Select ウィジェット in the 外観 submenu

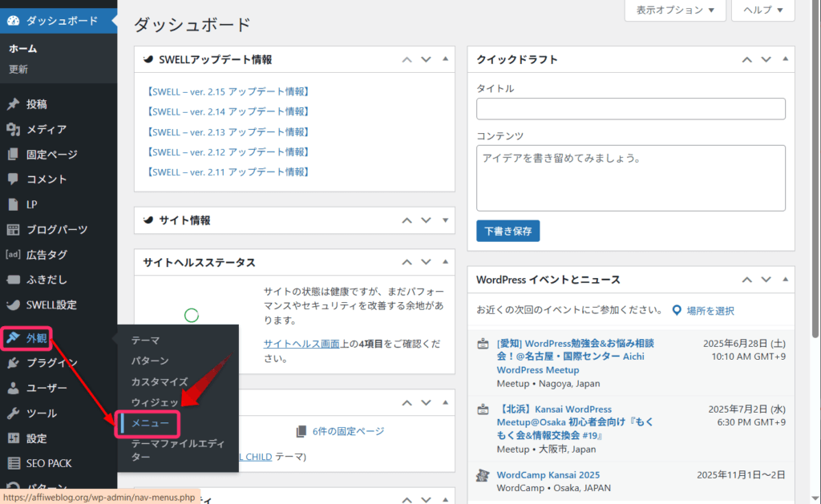pyautogui.click(x=155, y=402)
